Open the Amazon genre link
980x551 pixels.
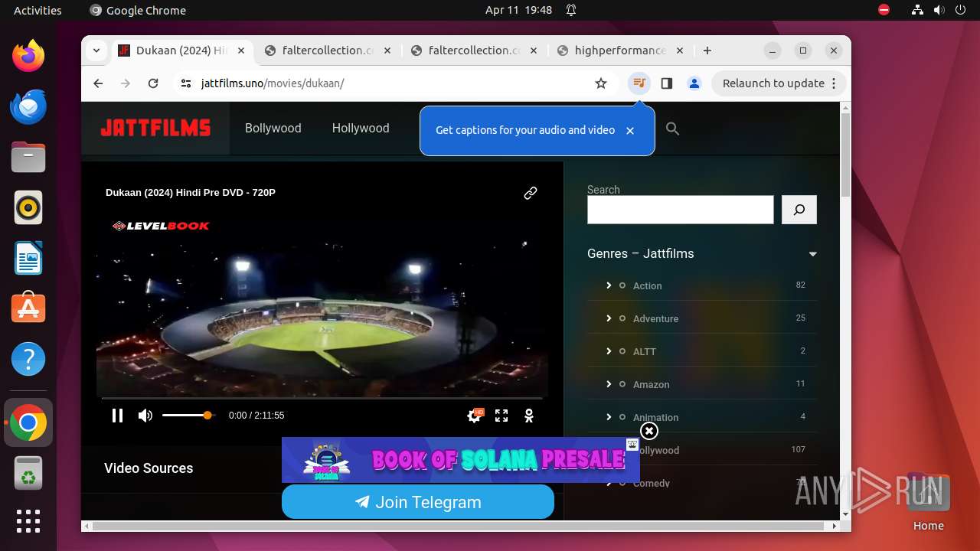[x=651, y=385]
